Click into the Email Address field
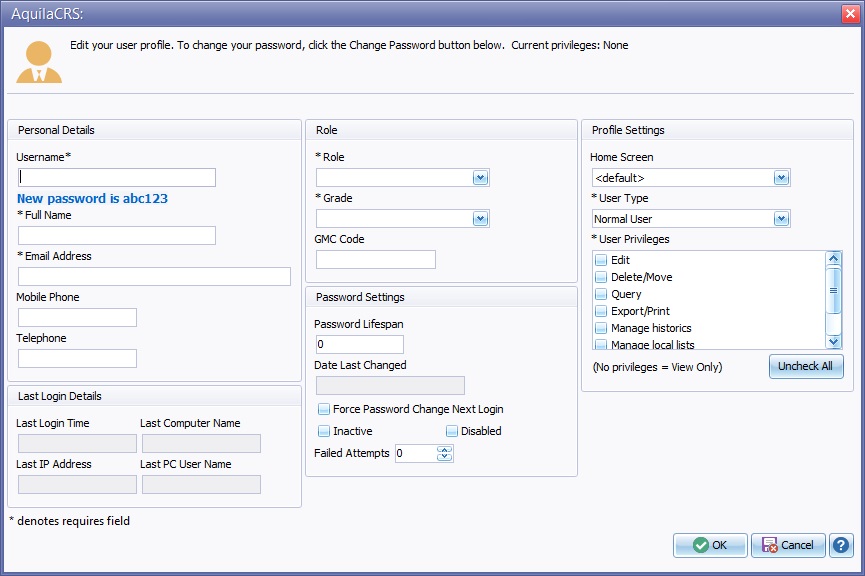865x576 pixels. 154,276
